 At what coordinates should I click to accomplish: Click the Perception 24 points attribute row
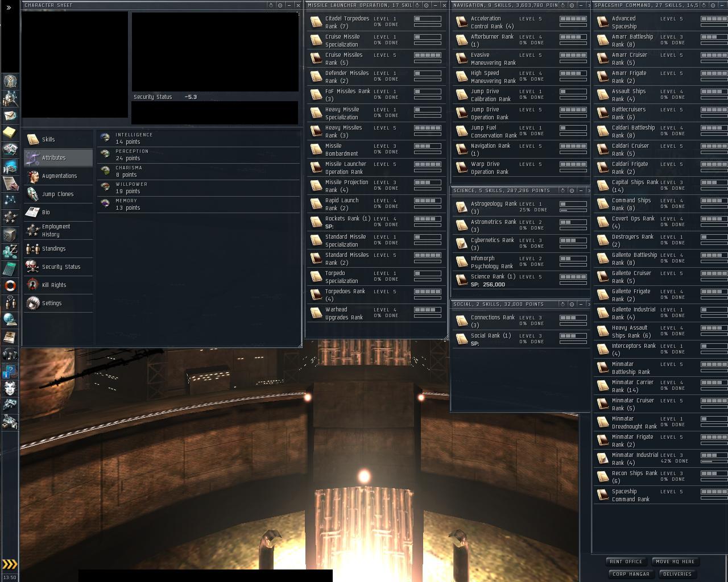(x=198, y=155)
